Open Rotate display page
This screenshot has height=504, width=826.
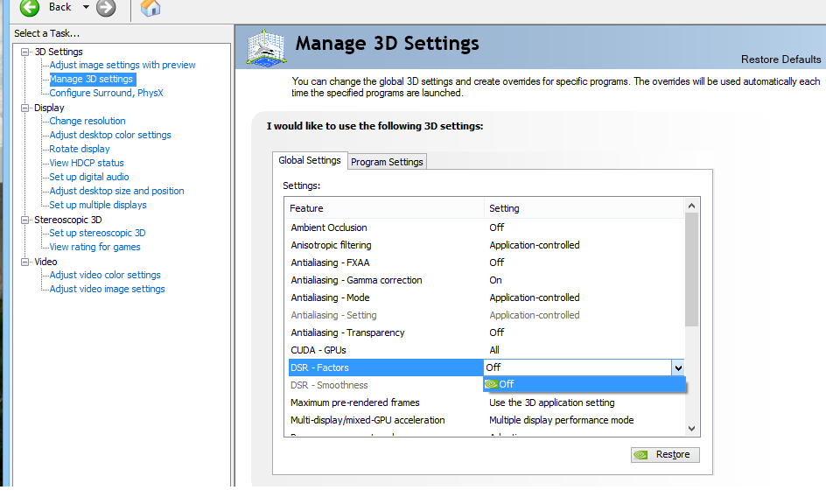coord(80,149)
